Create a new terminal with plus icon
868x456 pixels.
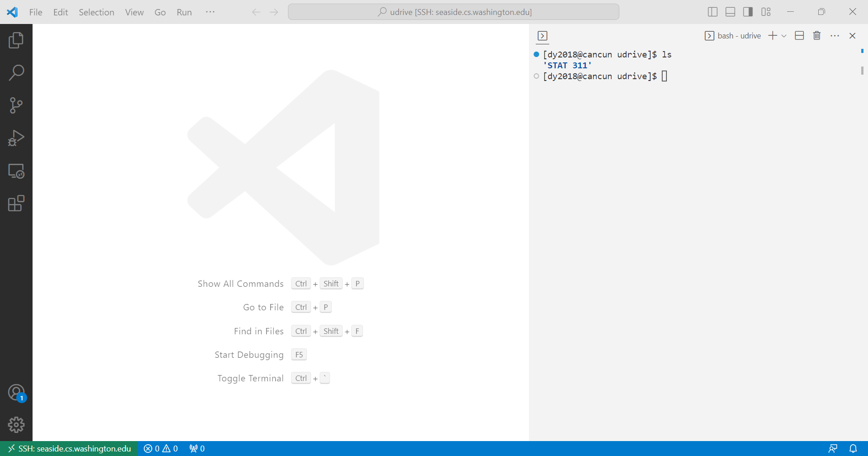coord(773,36)
